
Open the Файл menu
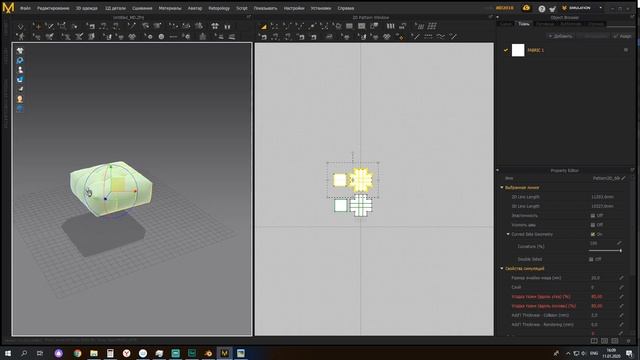coord(25,8)
